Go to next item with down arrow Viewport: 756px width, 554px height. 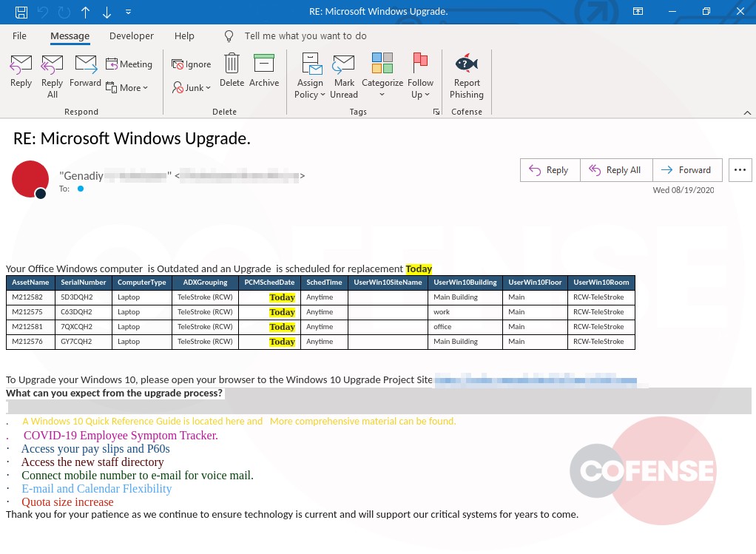tap(107, 12)
